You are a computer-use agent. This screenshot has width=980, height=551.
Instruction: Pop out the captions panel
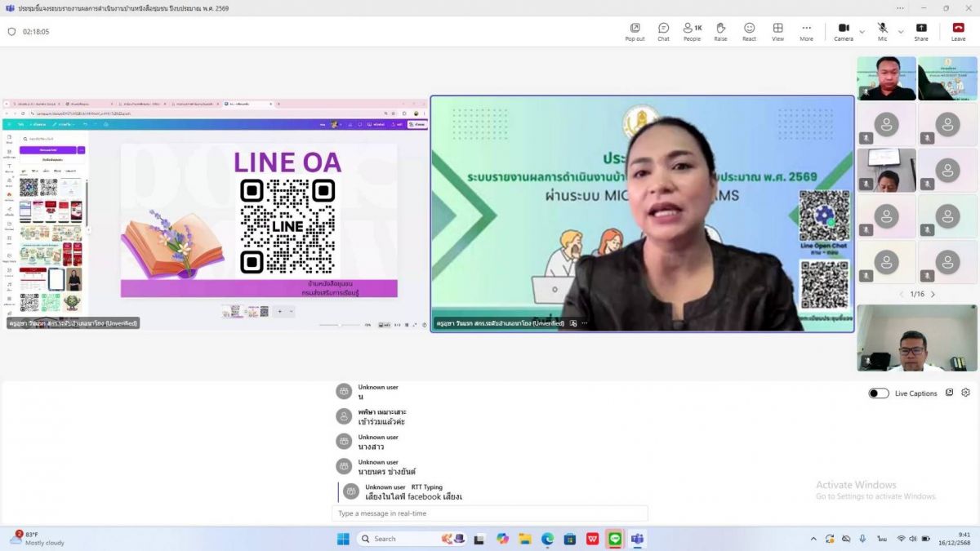tap(949, 393)
